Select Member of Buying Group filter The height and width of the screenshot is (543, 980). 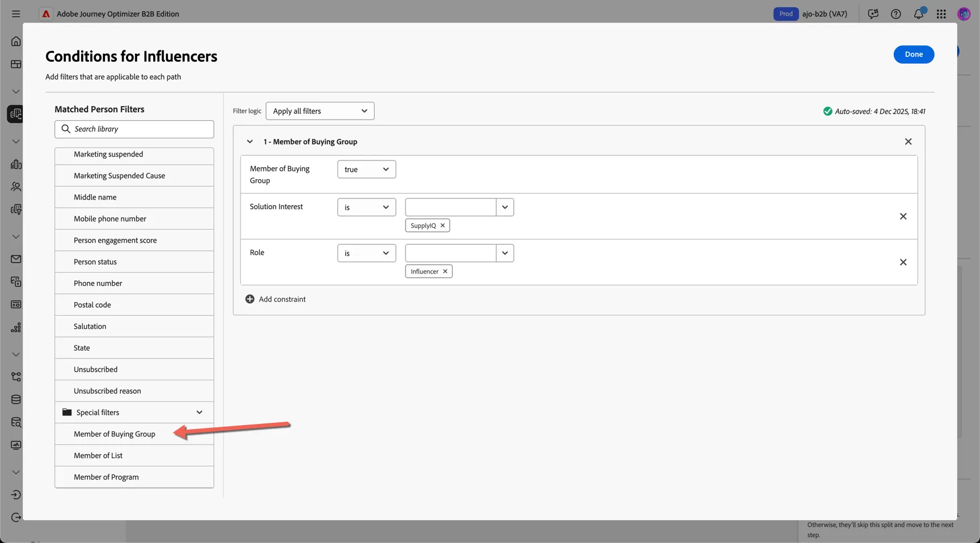pyautogui.click(x=134, y=434)
